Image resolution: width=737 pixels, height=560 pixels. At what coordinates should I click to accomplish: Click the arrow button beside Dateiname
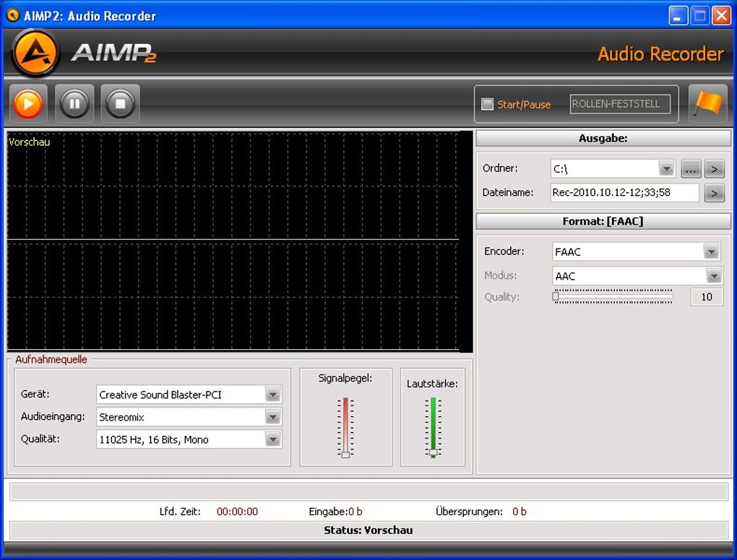(715, 193)
